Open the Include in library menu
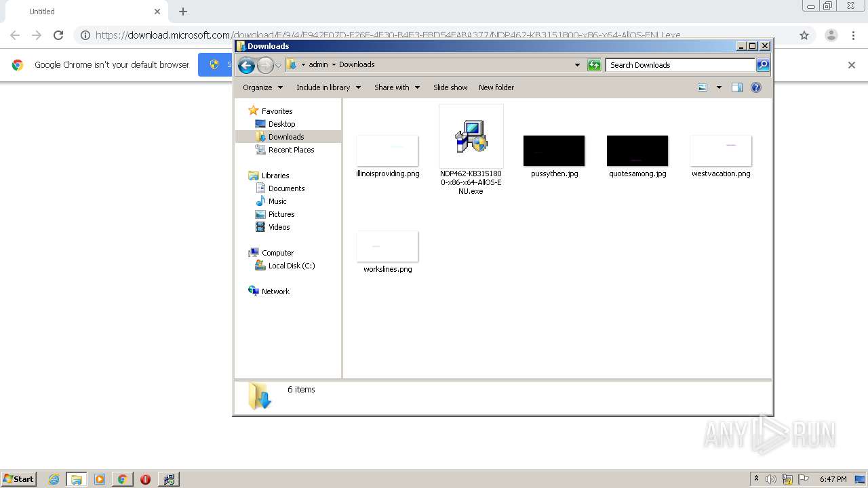Screen dimensions: 868x488 pyautogui.click(x=329, y=87)
